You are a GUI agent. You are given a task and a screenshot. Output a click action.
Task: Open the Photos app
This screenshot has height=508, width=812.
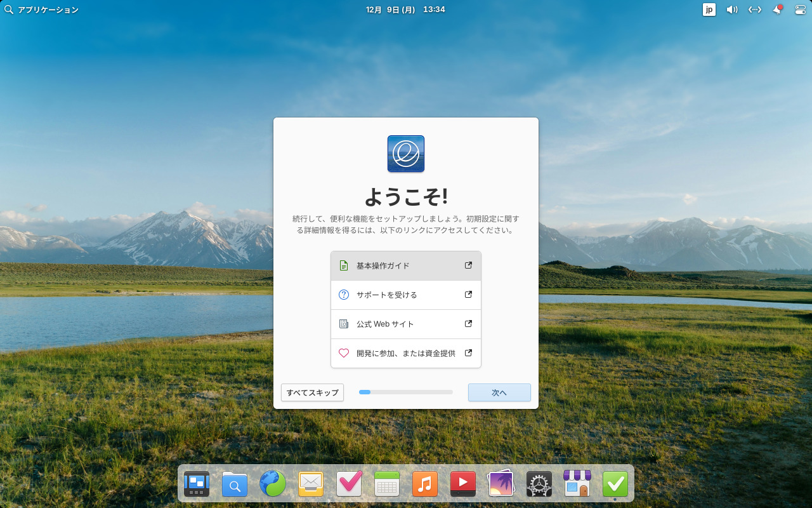tap(501, 484)
